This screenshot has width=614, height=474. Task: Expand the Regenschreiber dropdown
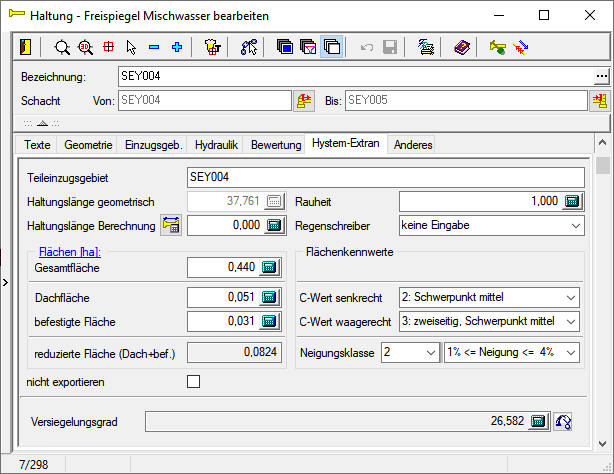click(x=575, y=226)
